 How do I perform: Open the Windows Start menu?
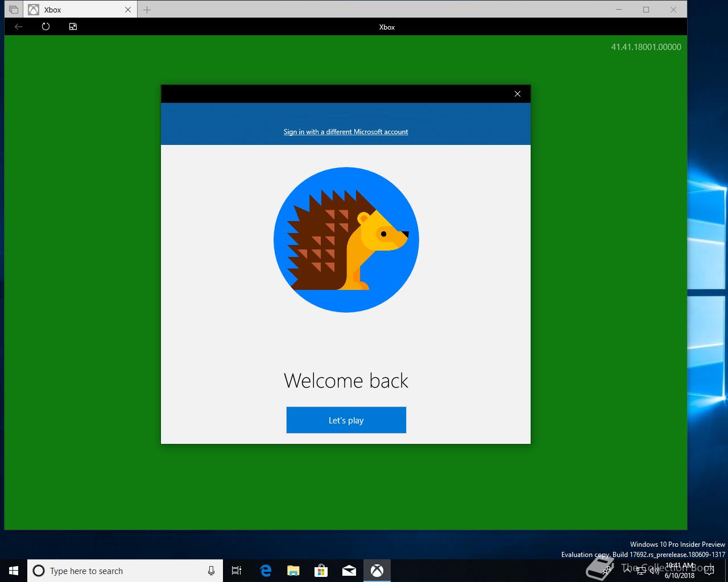(x=14, y=571)
